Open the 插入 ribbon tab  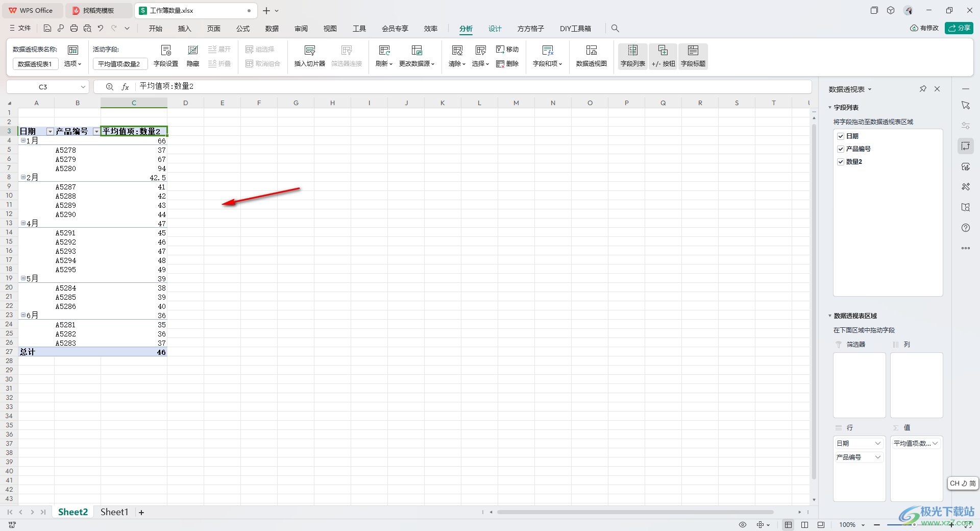pos(185,29)
